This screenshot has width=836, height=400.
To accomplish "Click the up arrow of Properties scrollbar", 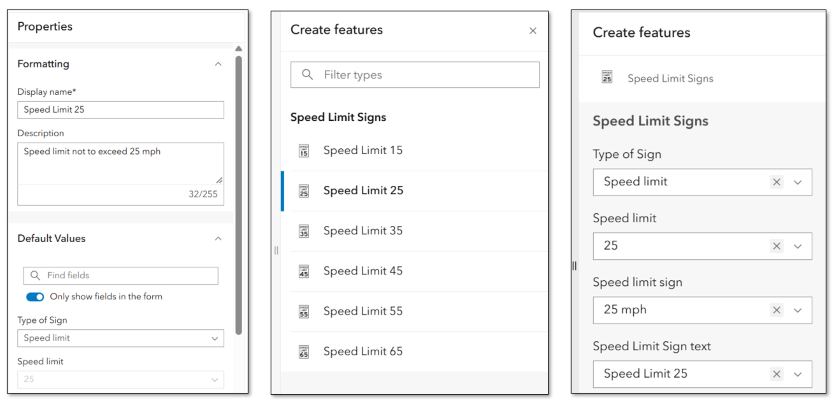I will click(238, 49).
